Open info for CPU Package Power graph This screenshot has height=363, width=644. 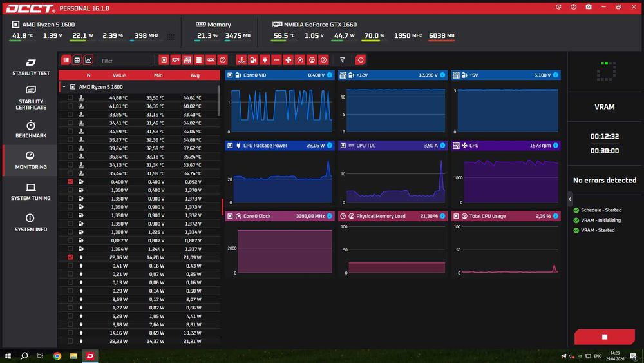pos(329,146)
